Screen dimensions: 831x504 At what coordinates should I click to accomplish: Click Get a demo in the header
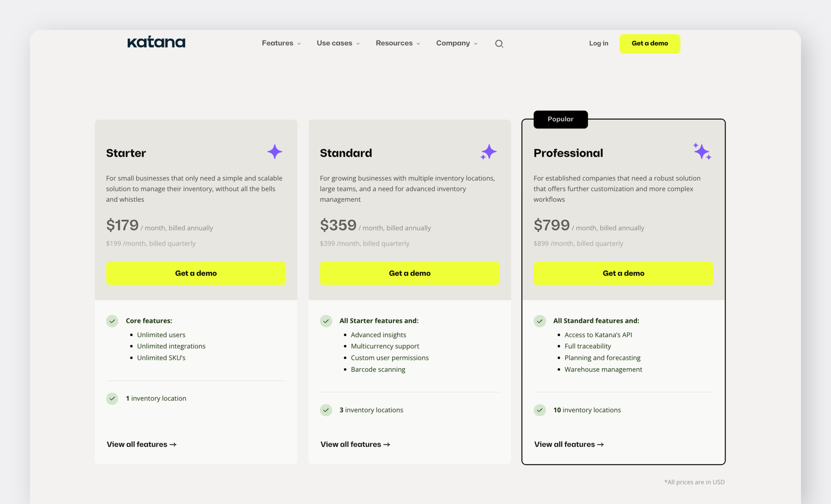[x=649, y=43]
